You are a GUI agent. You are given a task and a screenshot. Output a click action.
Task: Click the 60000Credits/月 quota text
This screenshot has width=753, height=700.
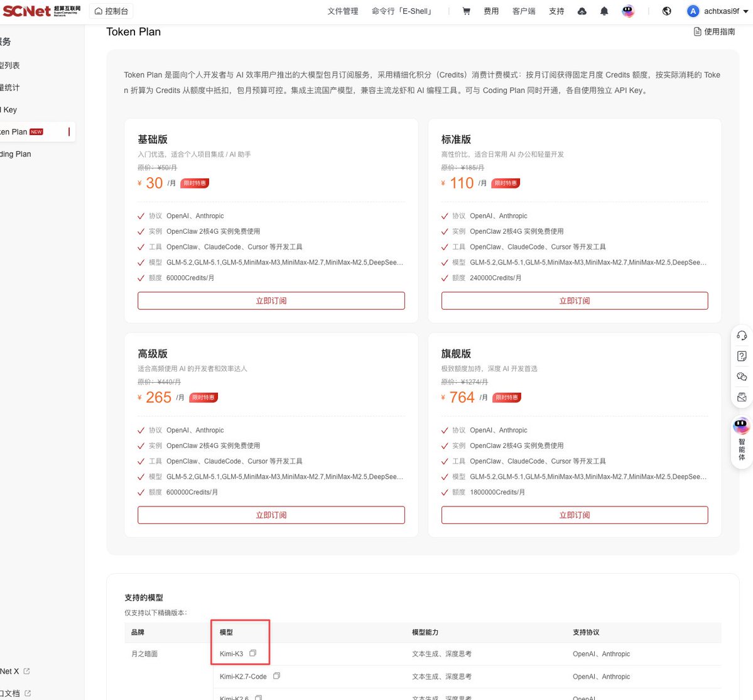pyautogui.click(x=190, y=278)
